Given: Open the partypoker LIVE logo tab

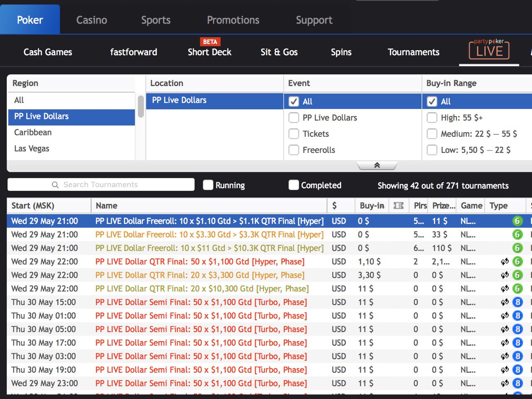Looking at the screenshot, I should pyautogui.click(x=489, y=50).
